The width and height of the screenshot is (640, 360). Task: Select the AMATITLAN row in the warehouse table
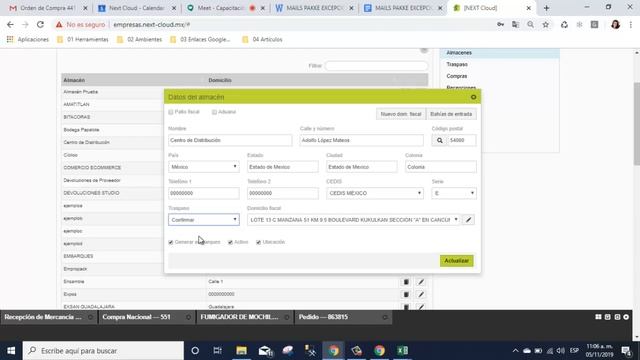click(x=113, y=104)
